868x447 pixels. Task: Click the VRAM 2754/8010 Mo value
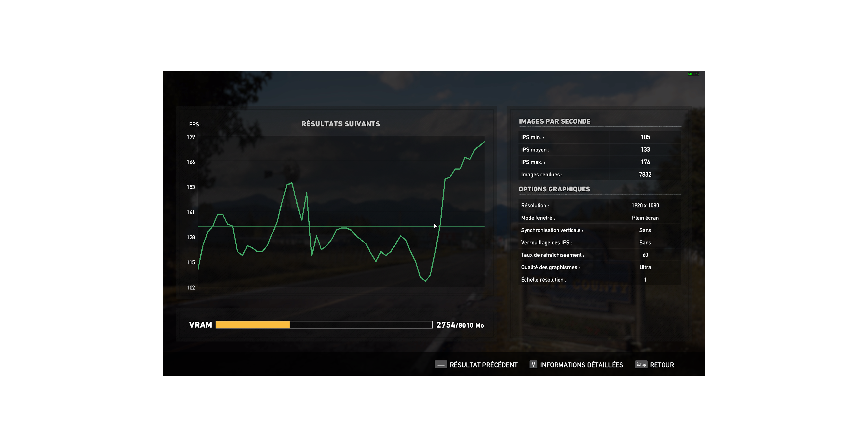(x=460, y=325)
